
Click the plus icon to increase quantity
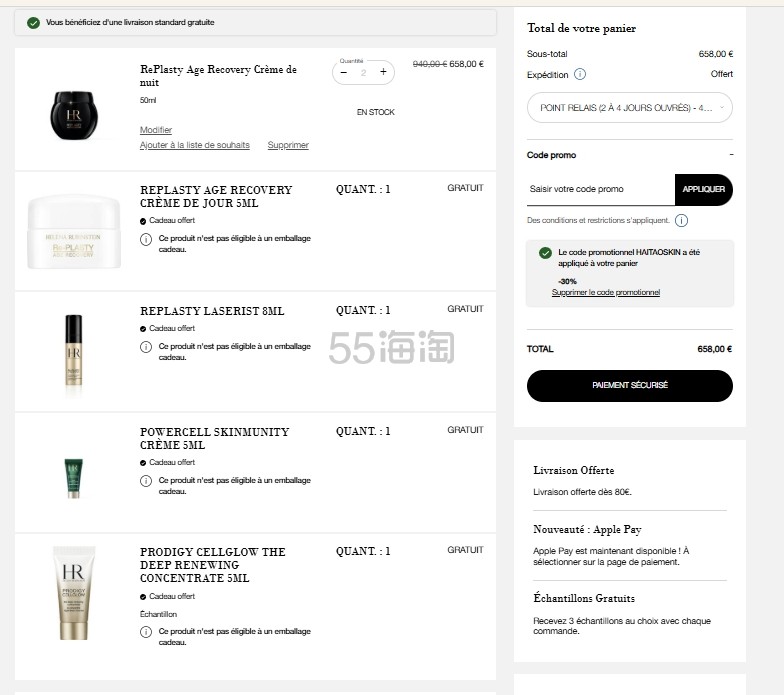pos(383,72)
